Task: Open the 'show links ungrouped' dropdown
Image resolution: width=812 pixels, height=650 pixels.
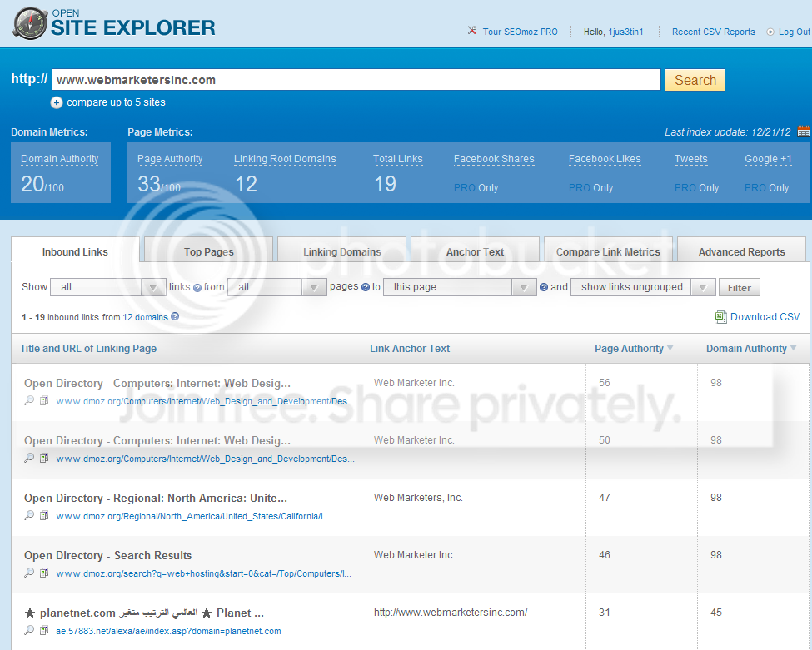Action: [643, 287]
